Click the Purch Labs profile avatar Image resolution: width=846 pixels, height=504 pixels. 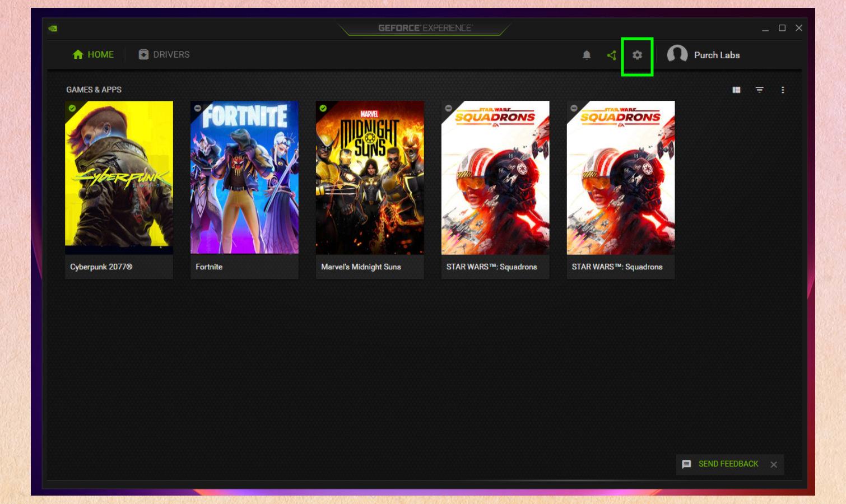pyautogui.click(x=677, y=54)
